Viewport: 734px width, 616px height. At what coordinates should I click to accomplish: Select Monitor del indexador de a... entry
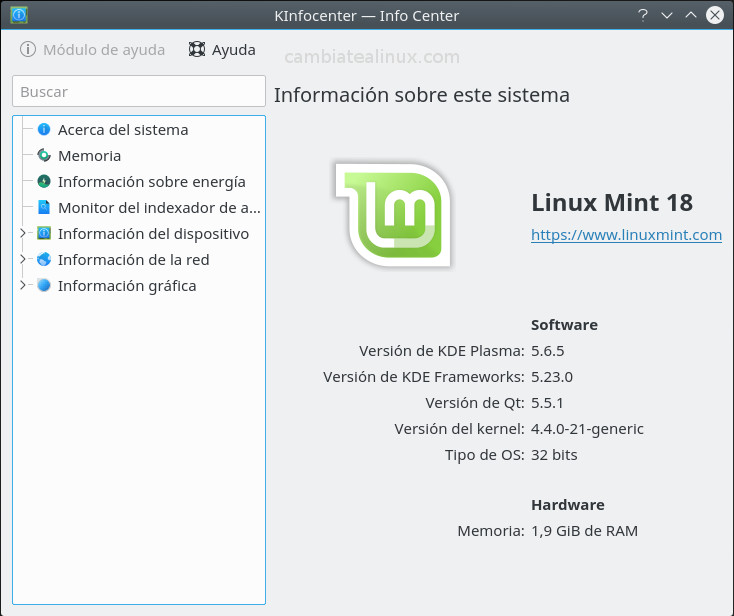tap(159, 208)
